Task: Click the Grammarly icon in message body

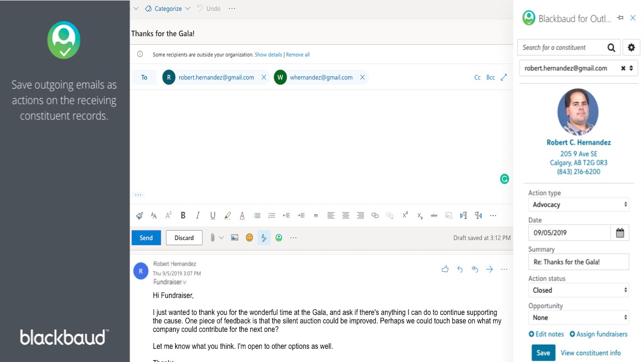Action: 504,179
